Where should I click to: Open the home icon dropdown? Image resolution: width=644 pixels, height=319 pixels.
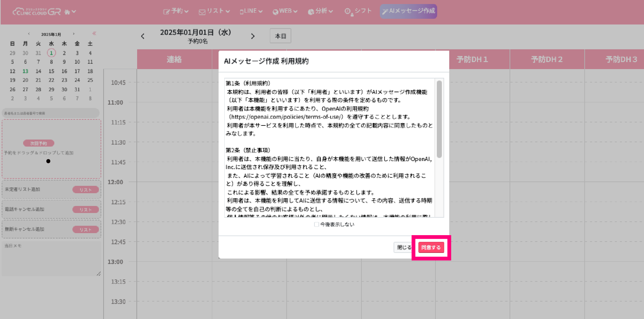click(70, 12)
